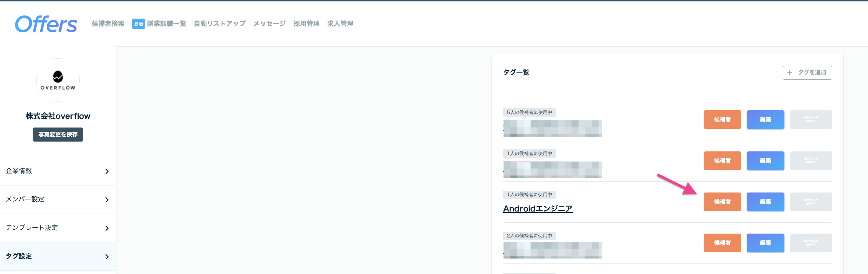This screenshot has width=868, height=274.
Task: Expand メンバー設定 chevron arrow
Action: [x=107, y=200]
